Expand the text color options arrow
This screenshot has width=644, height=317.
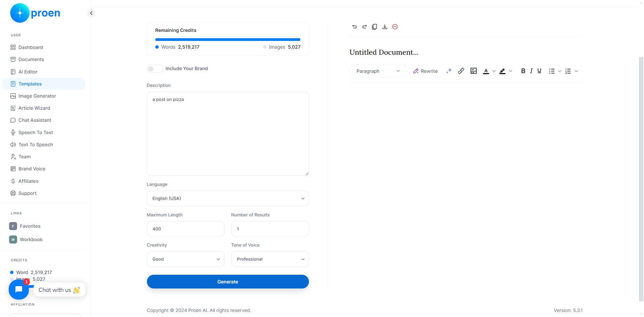494,71
